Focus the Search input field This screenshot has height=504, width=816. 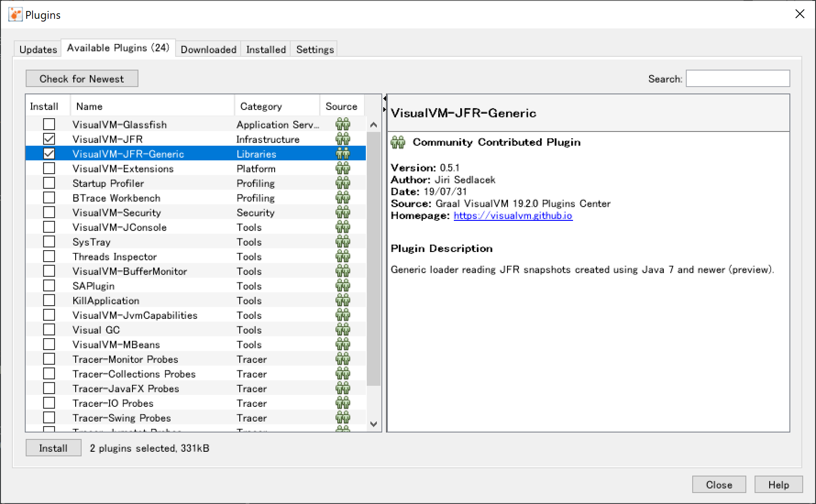click(737, 79)
